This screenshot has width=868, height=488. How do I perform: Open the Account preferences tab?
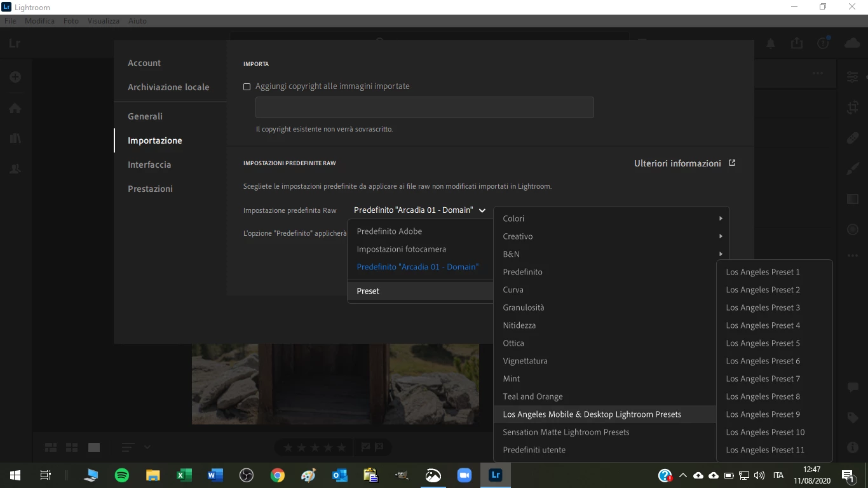click(144, 63)
